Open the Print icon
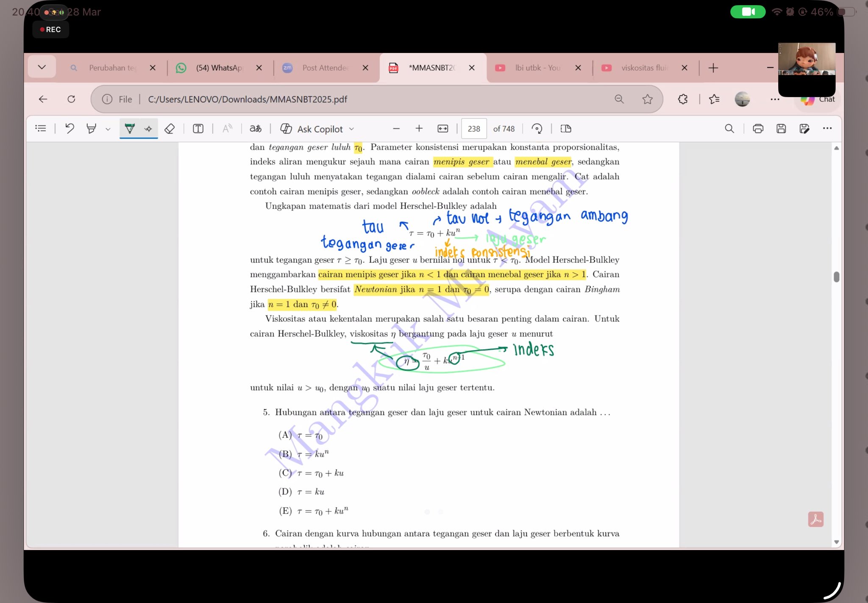Image resolution: width=868 pixels, height=603 pixels. 758,128
